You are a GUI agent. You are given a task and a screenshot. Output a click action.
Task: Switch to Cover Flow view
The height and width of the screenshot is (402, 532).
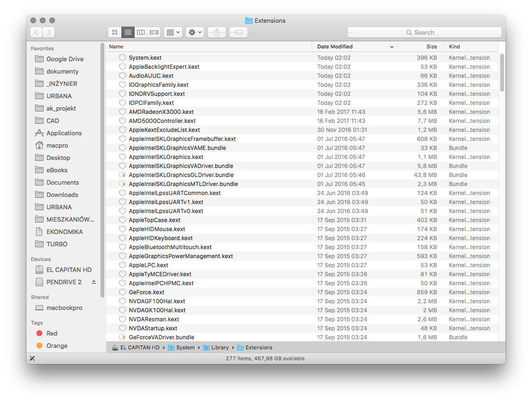tap(154, 32)
